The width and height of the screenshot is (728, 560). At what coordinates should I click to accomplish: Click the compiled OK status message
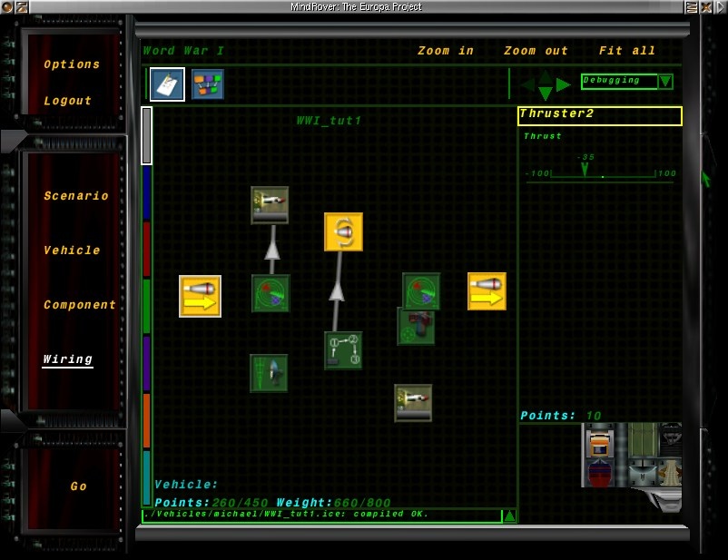286,514
